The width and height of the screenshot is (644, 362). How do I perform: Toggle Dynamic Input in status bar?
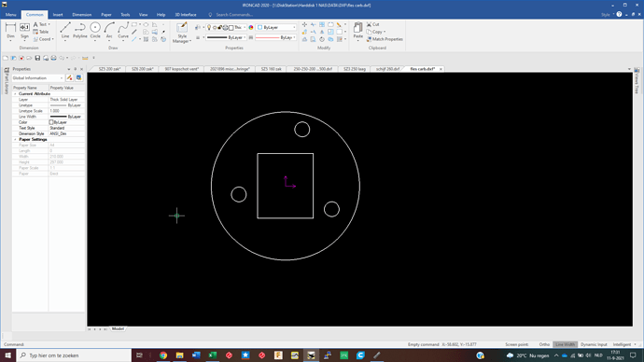[x=594, y=344]
